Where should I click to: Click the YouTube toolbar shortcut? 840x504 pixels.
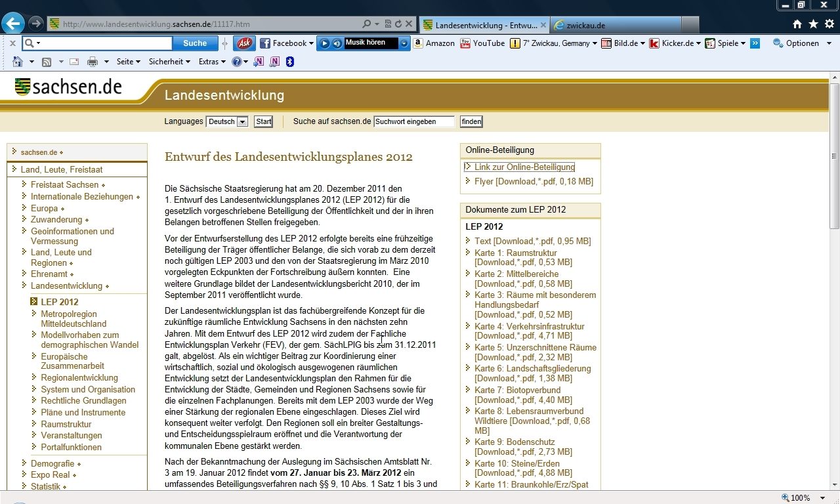[482, 43]
